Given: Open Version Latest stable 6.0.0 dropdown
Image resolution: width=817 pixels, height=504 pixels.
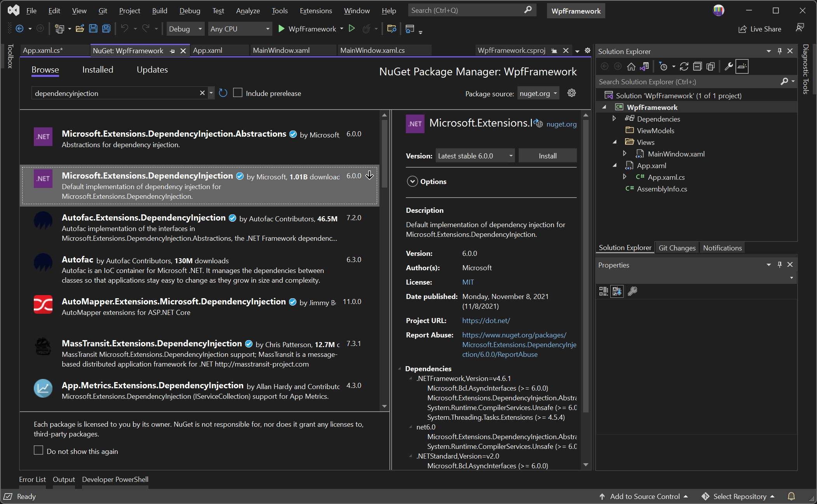Looking at the screenshot, I should coord(475,156).
